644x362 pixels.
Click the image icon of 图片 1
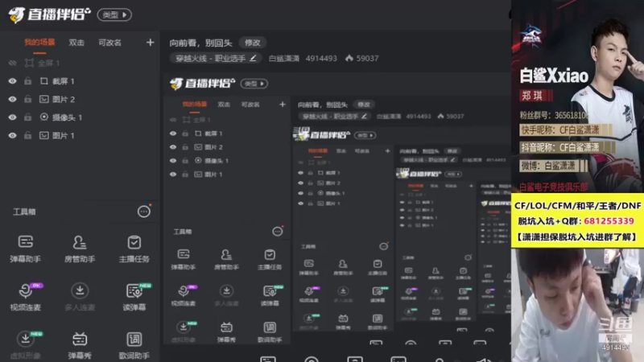coord(44,135)
